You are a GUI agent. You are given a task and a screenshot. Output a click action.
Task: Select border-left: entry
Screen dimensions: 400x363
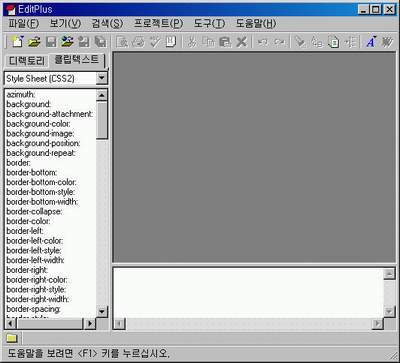click(25, 231)
